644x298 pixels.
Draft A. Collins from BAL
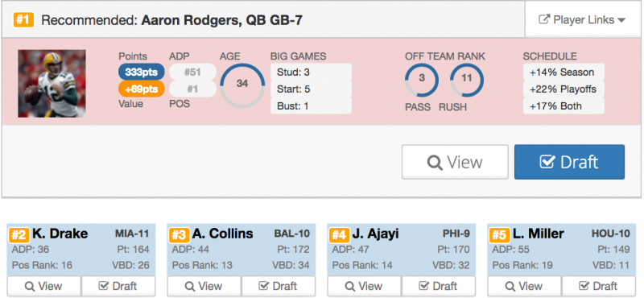point(279,286)
